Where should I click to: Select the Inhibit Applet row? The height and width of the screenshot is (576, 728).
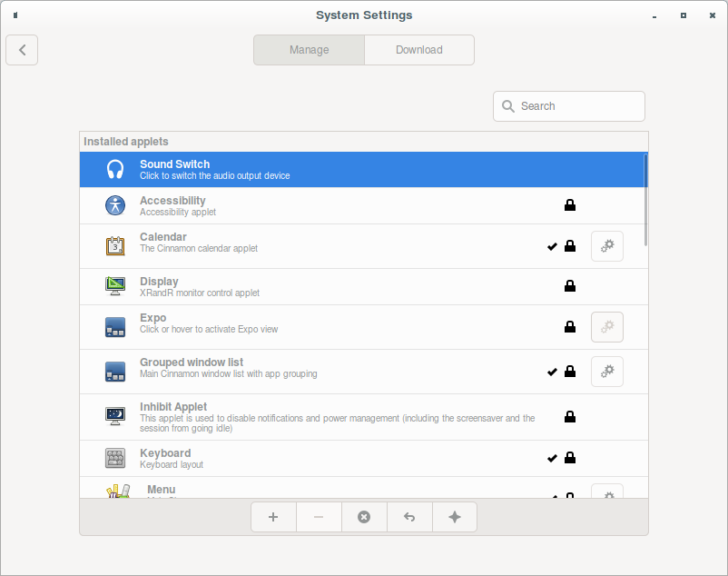(363, 417)
